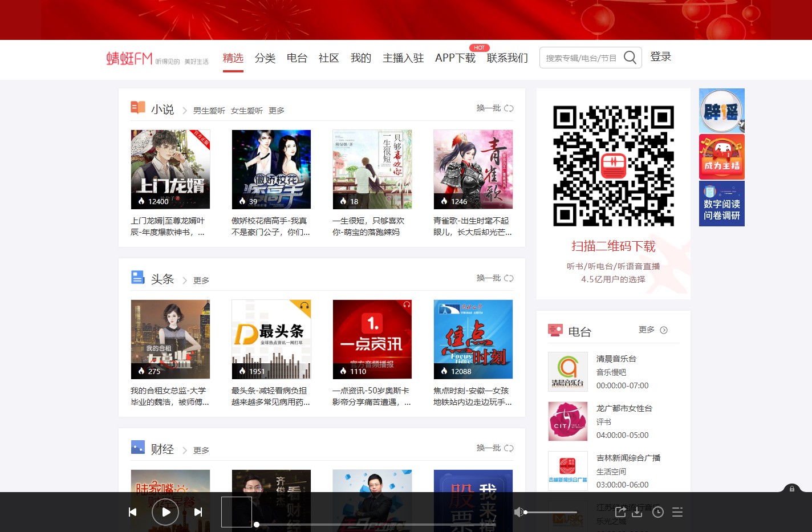
Task: Click 换一批 in the 财经 section
Action: click(489, 448)
